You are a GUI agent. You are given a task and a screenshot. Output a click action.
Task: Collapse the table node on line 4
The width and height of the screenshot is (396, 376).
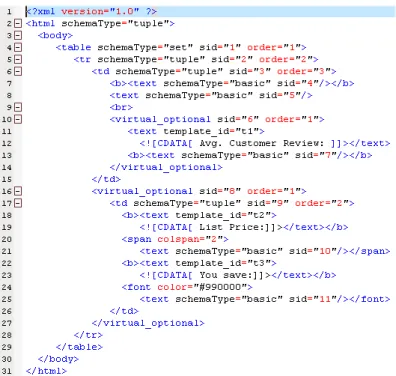18,47
